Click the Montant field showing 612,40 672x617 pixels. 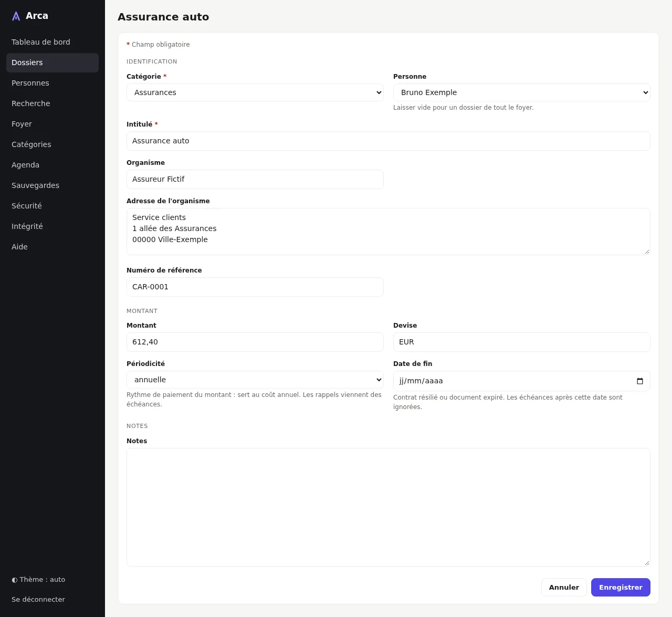[x=255, y=342]
